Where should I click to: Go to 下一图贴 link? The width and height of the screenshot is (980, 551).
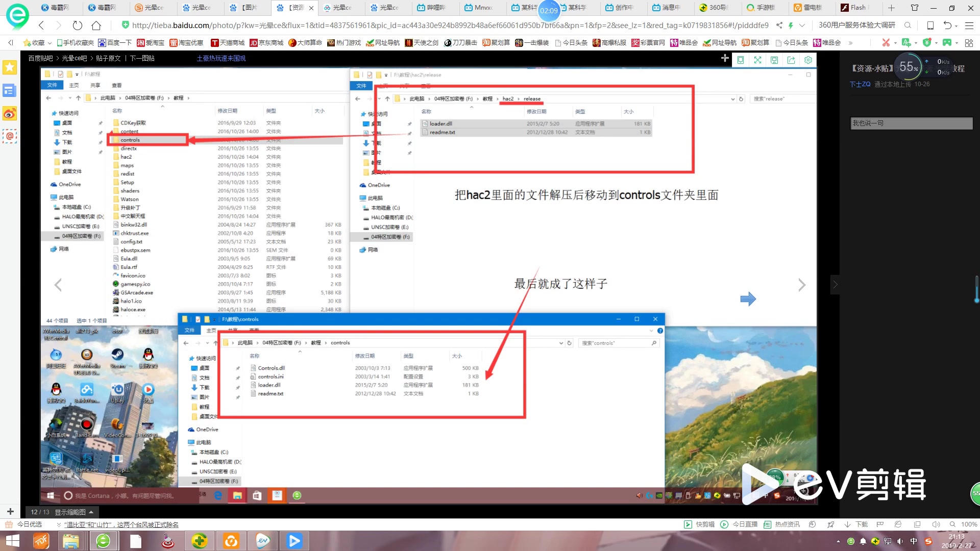pyautogui.click(x=142, y=58)
